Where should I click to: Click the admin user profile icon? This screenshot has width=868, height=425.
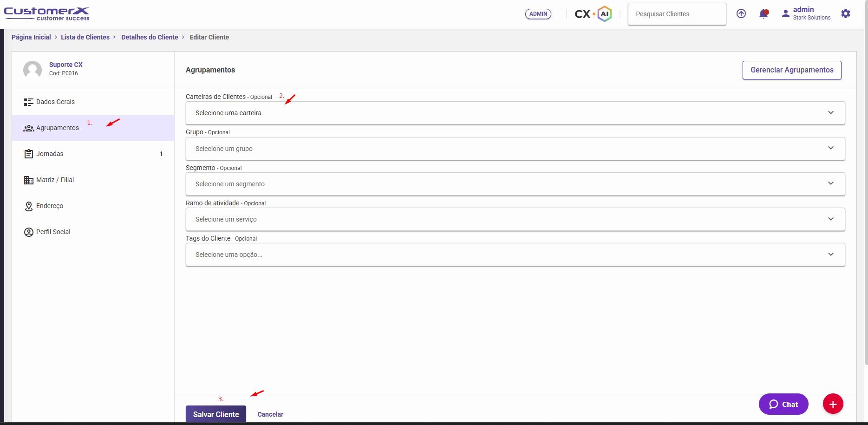tap(785, 14)
